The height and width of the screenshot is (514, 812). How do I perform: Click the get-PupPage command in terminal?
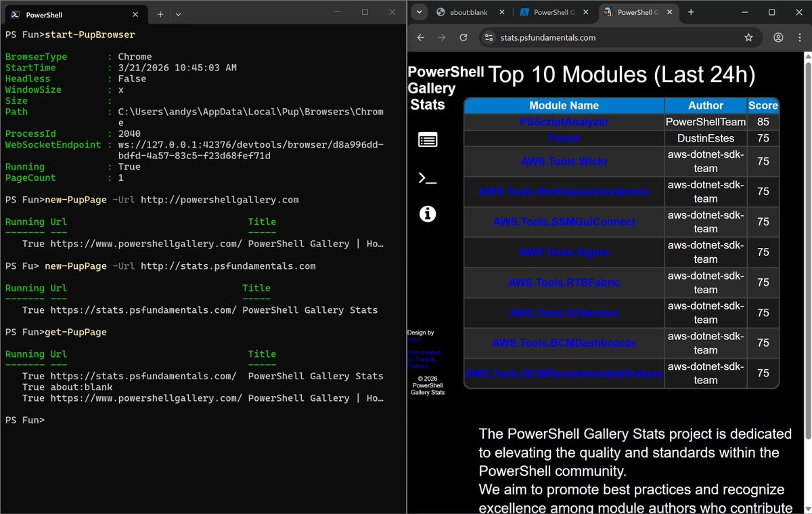pos(76,332)
